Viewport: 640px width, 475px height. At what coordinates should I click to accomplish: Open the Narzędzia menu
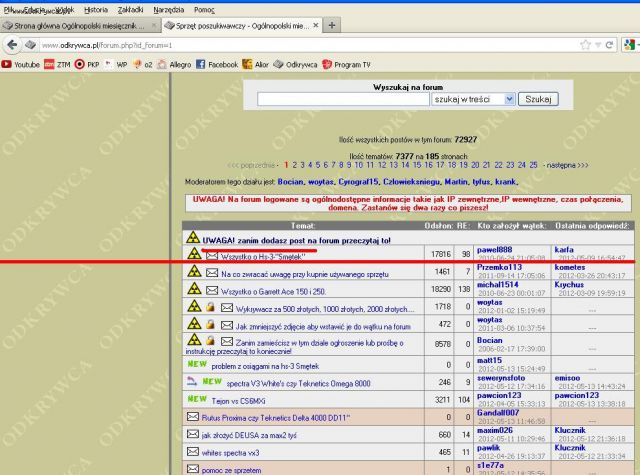pyautogui.click(x=169, y=9)
